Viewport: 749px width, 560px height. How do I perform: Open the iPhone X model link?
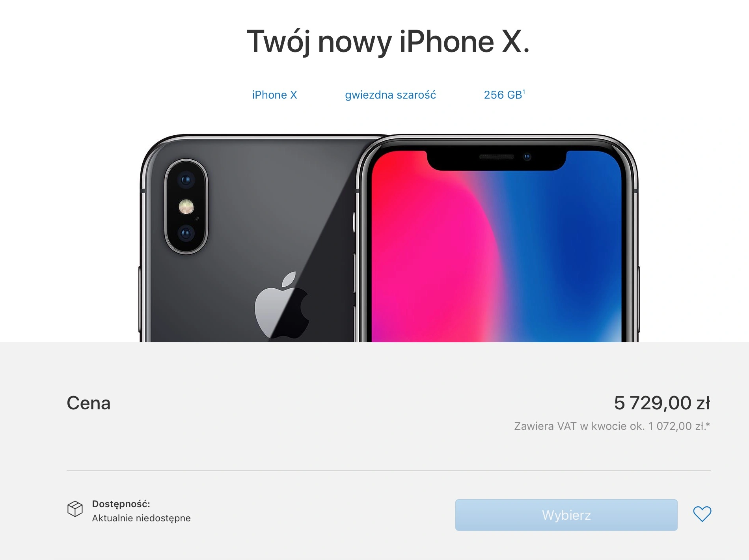click(x=274, y=95)
